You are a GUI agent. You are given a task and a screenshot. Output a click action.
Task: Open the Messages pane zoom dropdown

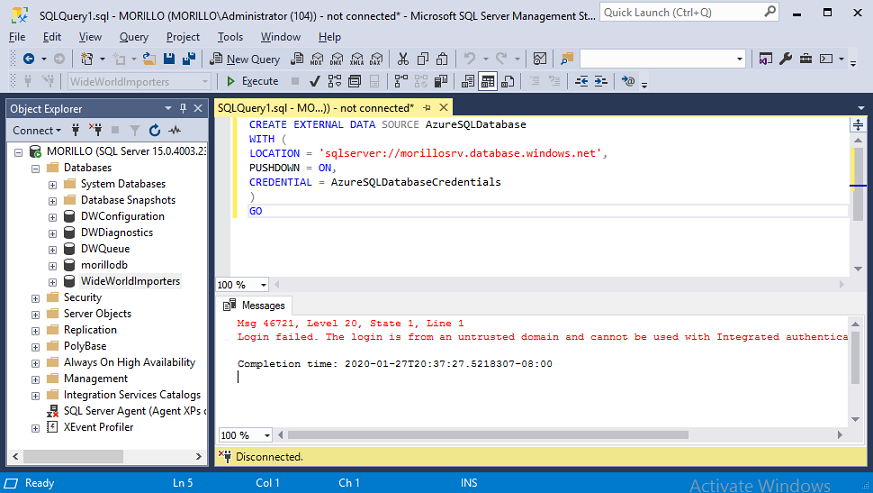point(267,435)
